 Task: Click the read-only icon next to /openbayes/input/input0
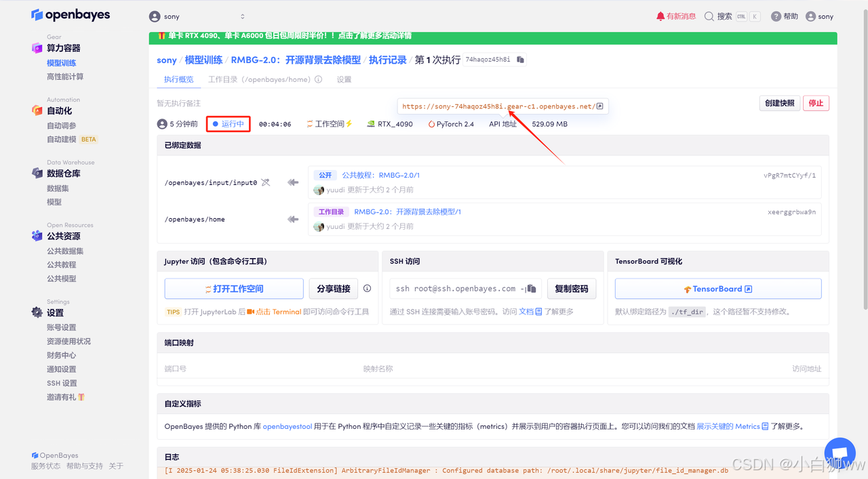266,182
